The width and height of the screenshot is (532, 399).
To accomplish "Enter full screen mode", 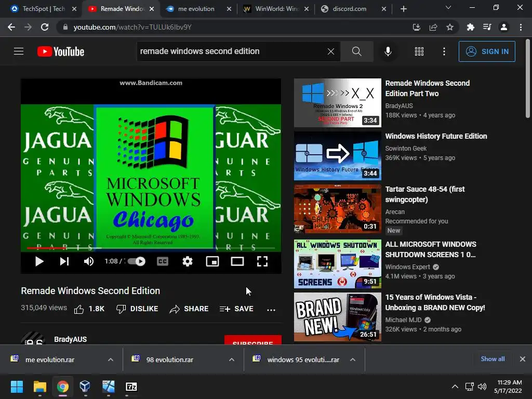I will click(x=262, y=261).
